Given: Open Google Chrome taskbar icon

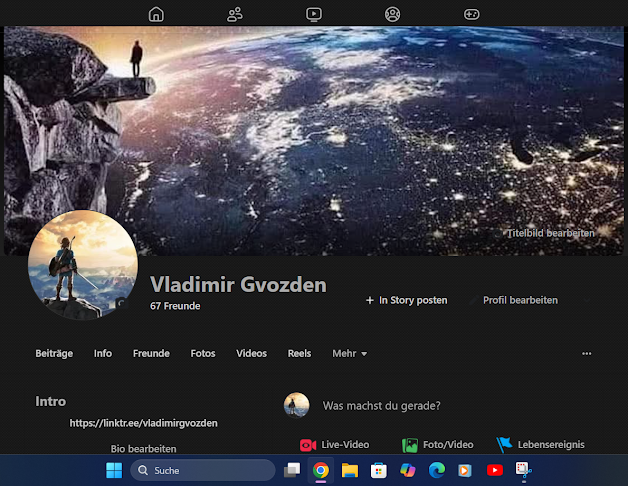Looking at the screenshot, I should pos(321,470).
